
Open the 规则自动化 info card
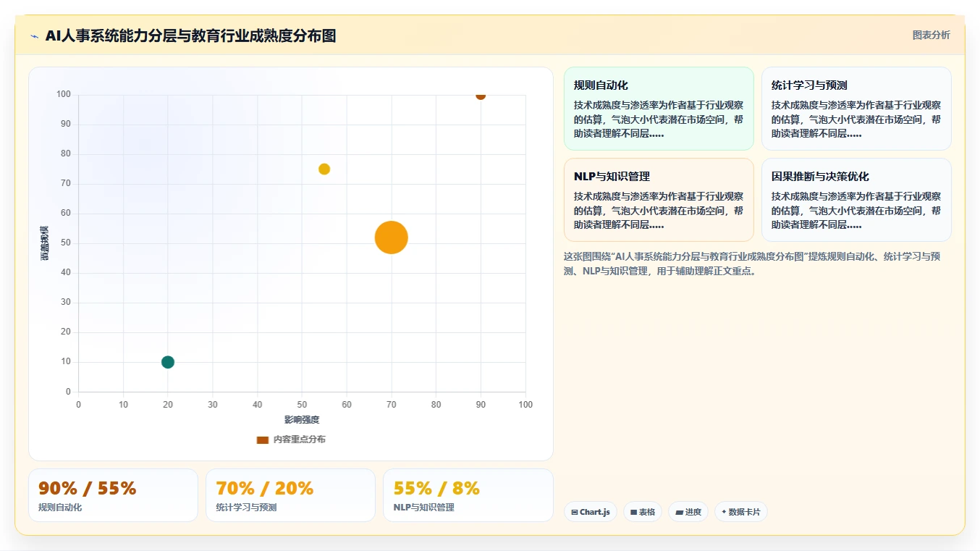tap(659, 109)
